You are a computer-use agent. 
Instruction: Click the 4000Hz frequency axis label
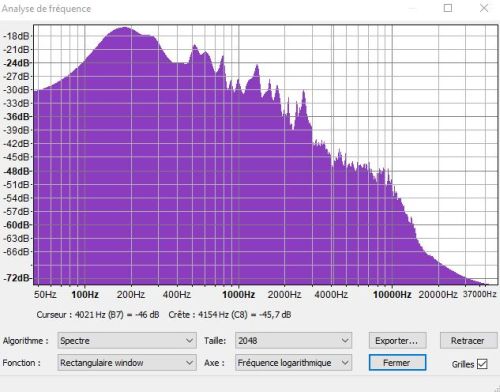331,295
